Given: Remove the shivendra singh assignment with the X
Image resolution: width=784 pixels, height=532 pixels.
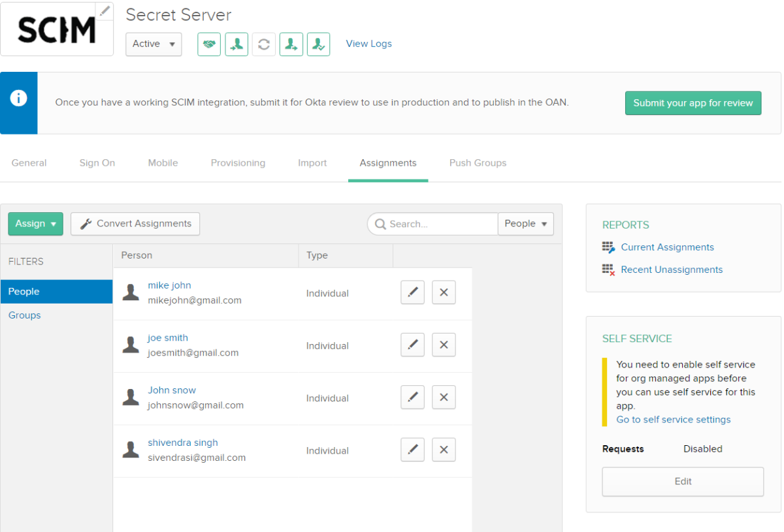Looking at the screenshot, I should point(444,450).
